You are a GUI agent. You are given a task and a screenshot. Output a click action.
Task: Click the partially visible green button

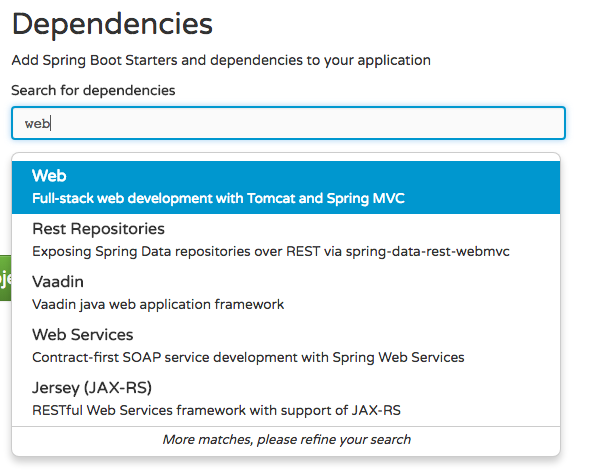(5, 278)
